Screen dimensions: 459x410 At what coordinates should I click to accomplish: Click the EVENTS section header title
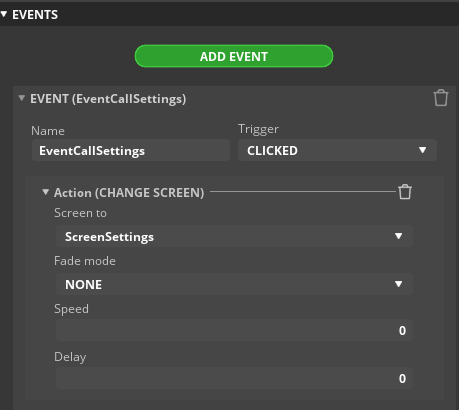(35, 15)
